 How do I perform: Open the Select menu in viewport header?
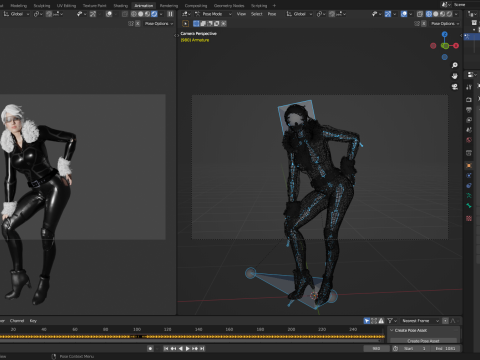(257, 14)
